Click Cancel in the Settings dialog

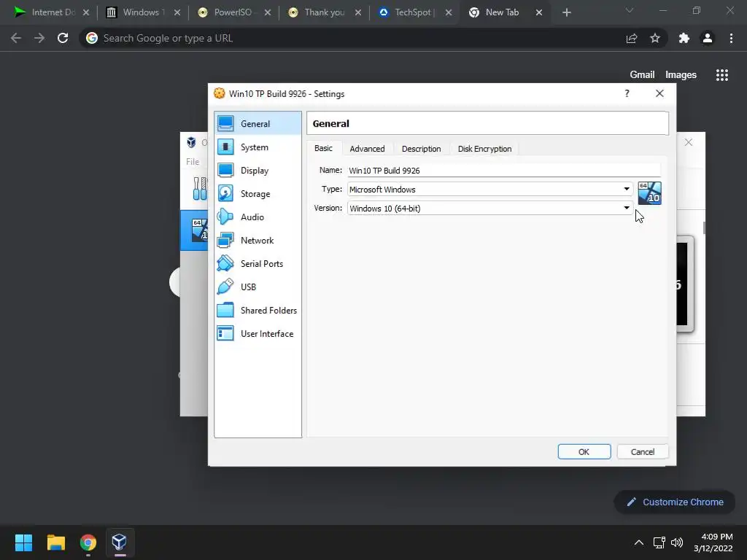642,451
